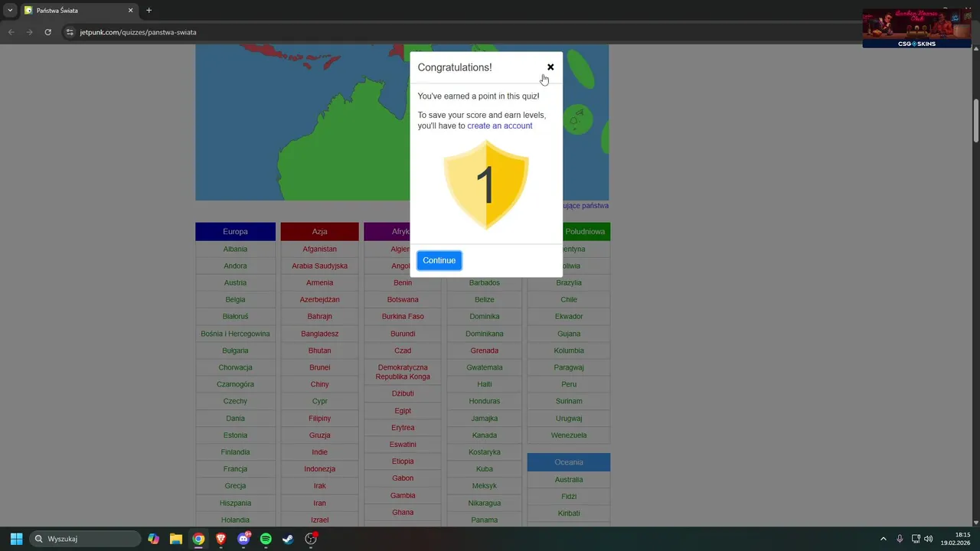Open the volume tray icon
This screenshot has width=980, height=551.
[x=929, y=539]
